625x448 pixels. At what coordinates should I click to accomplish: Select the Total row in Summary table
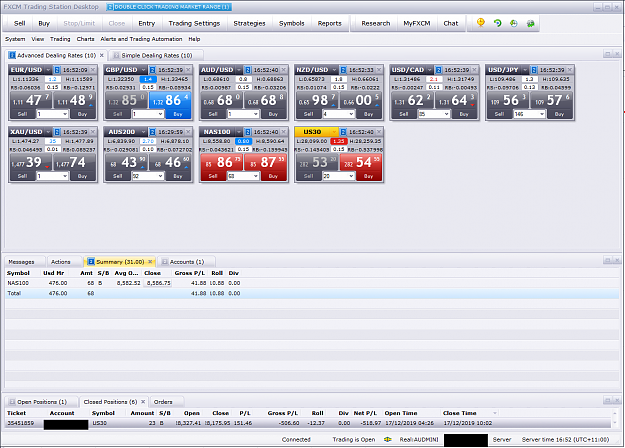click(312, 293)
